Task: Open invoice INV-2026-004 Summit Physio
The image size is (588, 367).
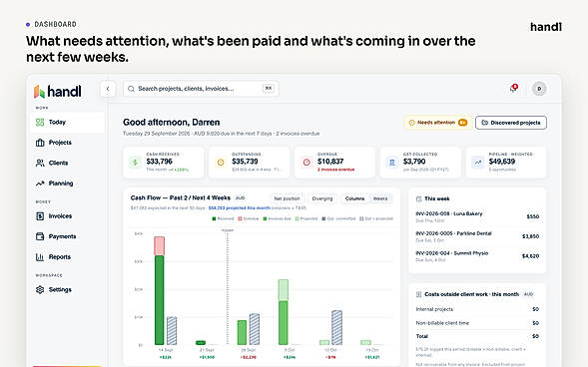Action: click(x=477, y=256)
